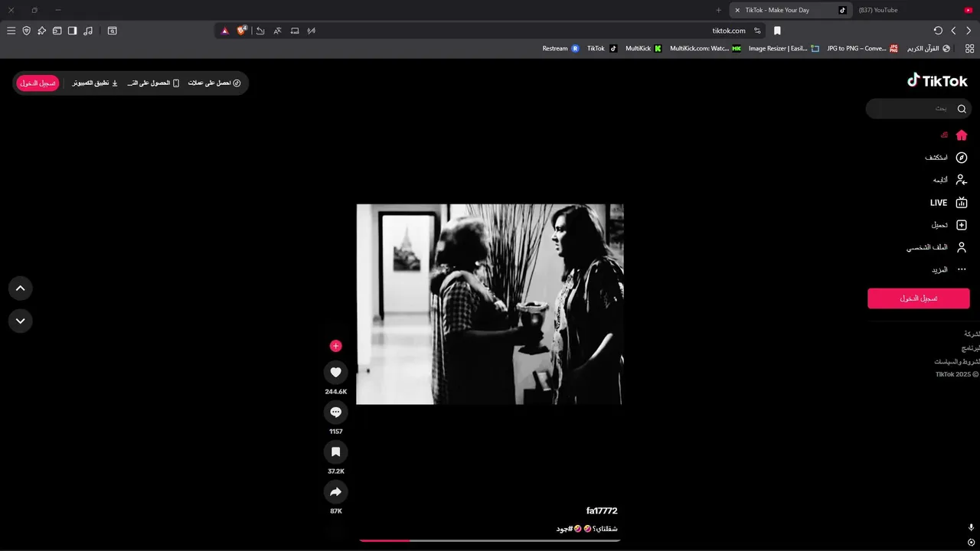Viewport: 980px width, 551px height.
Task: Click the TikTok logo
Action: click(x=937, y=80)
